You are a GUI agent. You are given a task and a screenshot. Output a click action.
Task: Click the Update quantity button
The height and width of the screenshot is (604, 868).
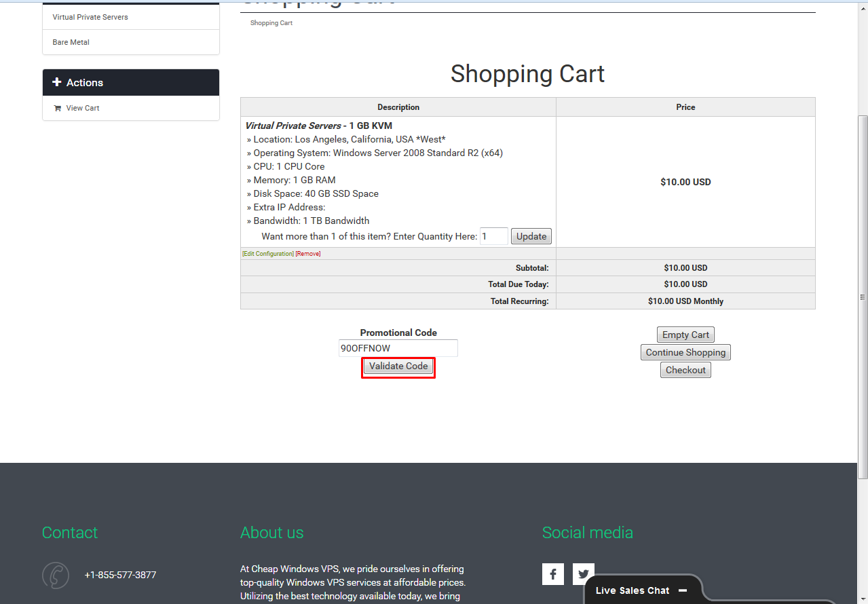531,236
